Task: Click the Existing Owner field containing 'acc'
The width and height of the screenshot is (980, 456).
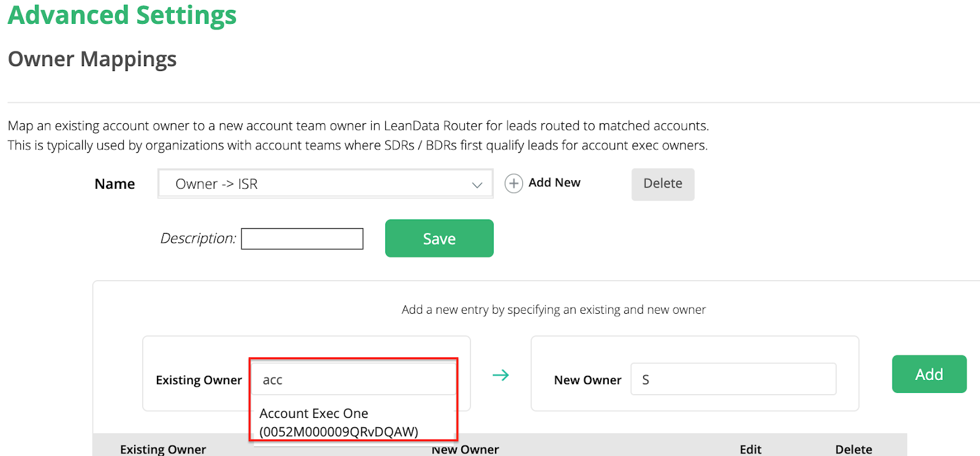Action: click(x=355, y=379)
